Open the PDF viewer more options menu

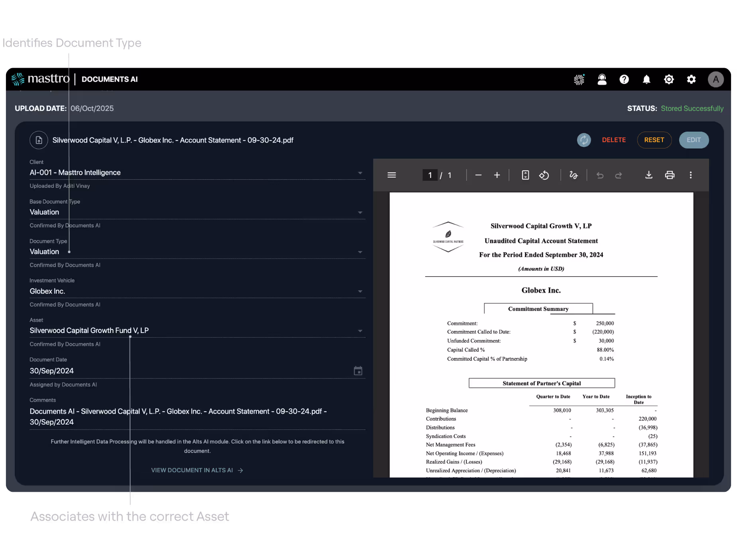(x=691, y=175)
